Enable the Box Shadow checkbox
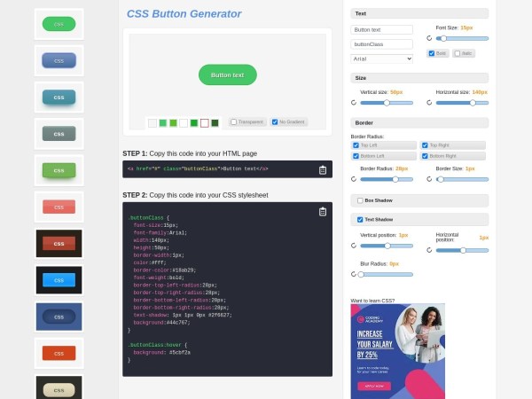This screenshot has width=532, height=399. pos(359,200)
